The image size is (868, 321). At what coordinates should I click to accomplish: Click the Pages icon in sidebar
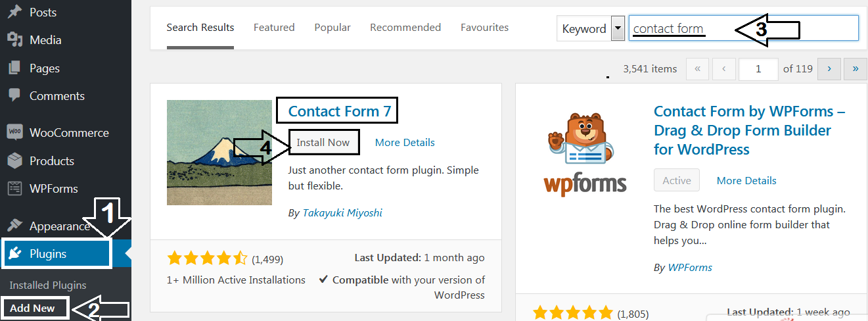(x=14, y=68)
